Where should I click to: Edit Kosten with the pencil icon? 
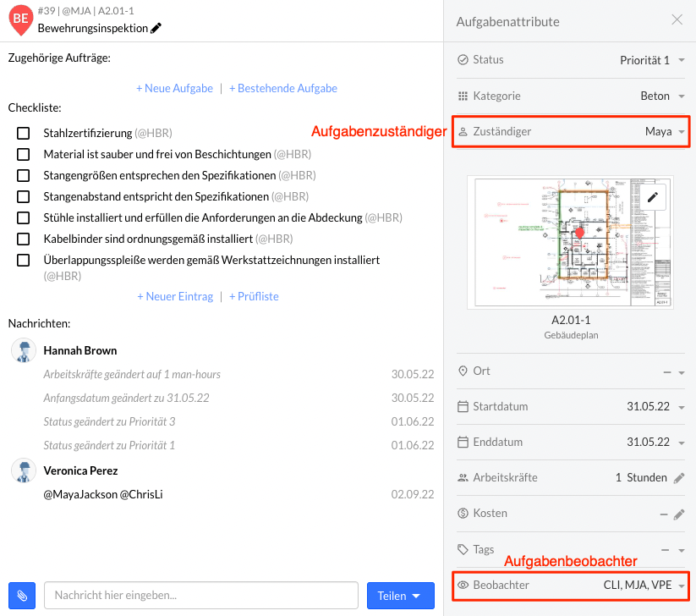coord(679,514)
